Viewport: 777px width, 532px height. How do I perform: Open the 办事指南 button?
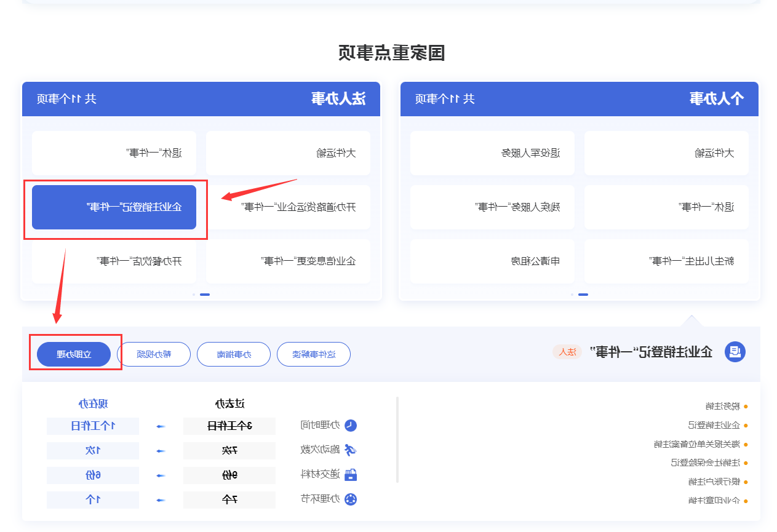(x=234, y=354)
